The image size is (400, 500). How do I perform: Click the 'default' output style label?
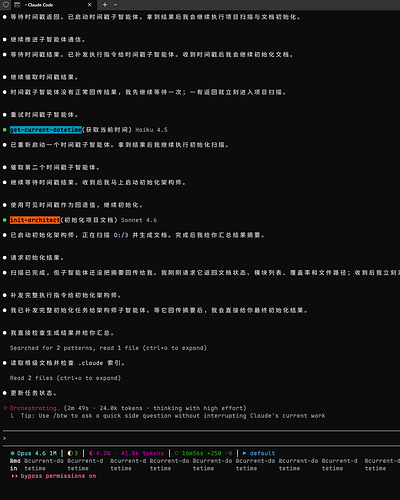[x=262, y=453]
